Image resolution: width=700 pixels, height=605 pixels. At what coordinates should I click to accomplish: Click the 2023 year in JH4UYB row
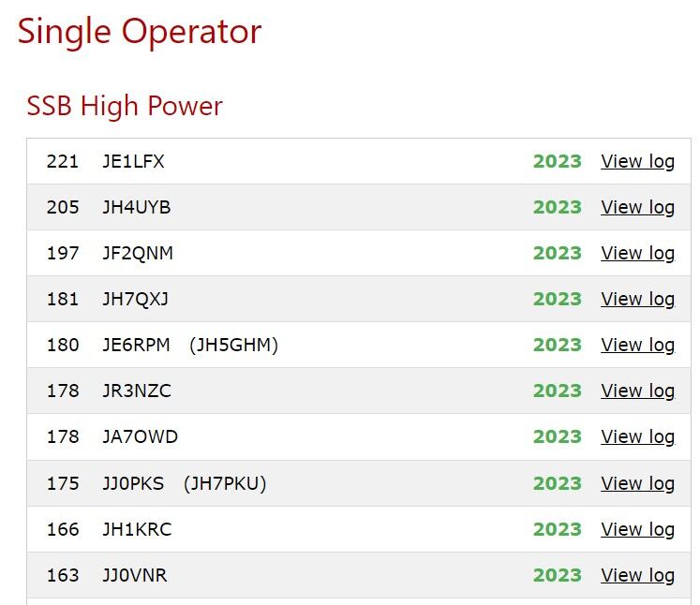pyautogui.click(x=558, y=208)
